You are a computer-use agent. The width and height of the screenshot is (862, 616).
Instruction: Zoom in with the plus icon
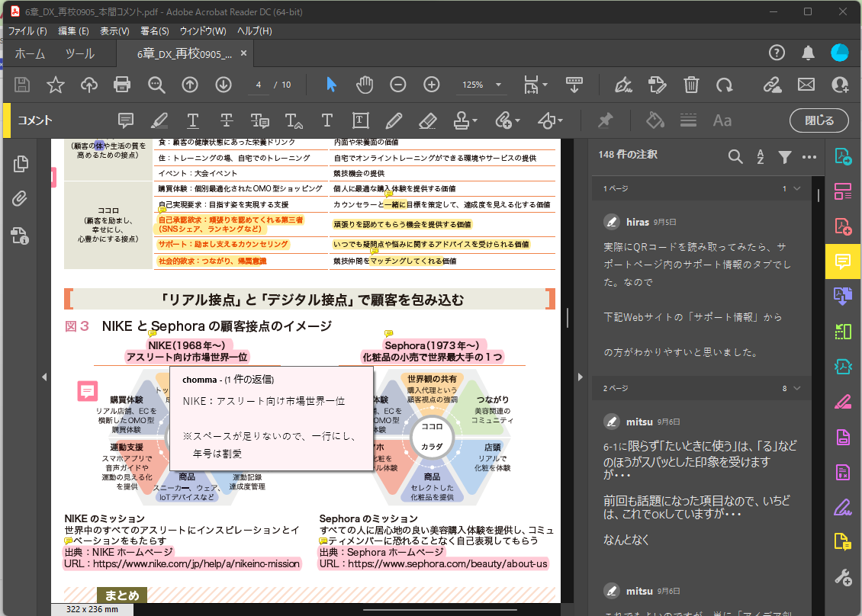tap(432, 85)
